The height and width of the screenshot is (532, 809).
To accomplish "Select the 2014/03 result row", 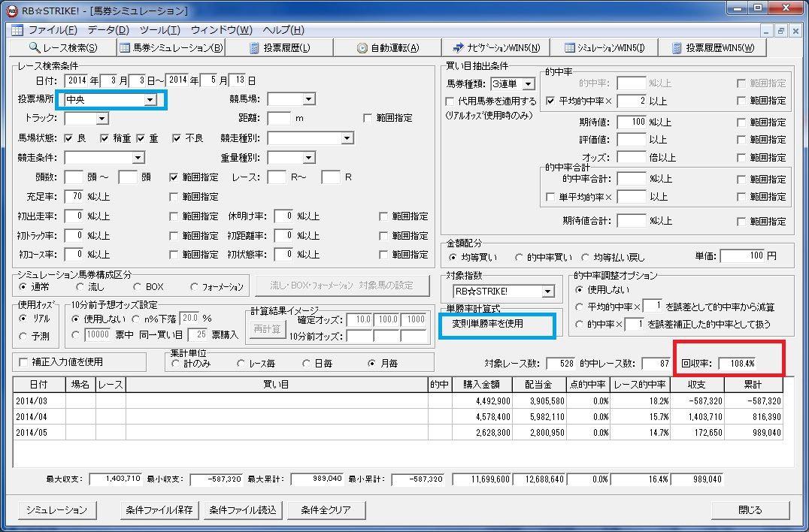I will point(398,401).
